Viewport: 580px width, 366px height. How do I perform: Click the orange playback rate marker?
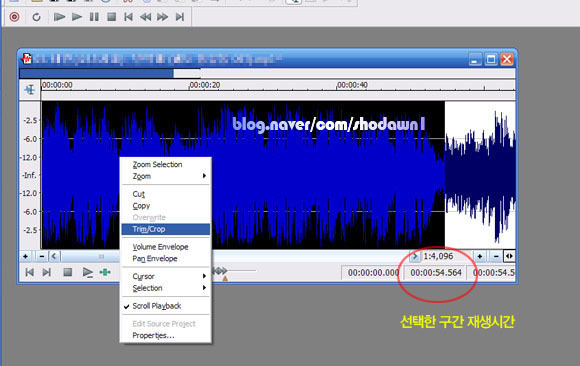[225, 278]
